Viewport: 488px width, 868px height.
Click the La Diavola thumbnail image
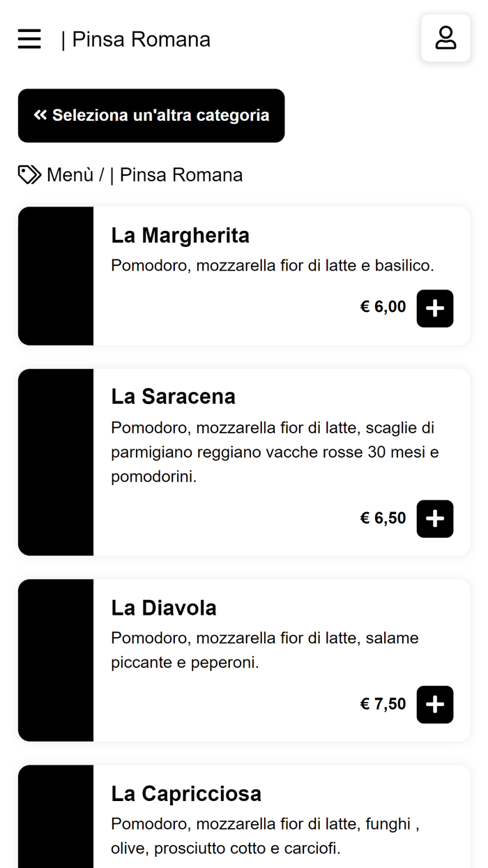click(56, 659)
